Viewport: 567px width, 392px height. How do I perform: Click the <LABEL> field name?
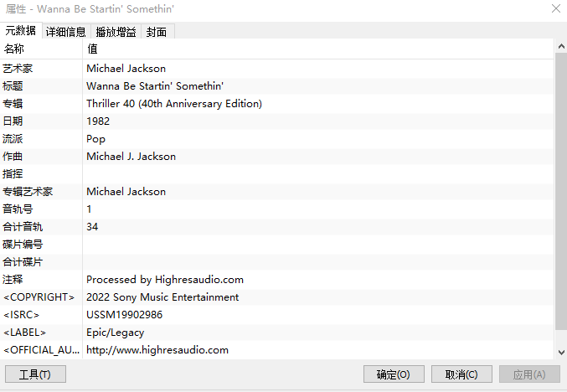[x=24, y=333]
